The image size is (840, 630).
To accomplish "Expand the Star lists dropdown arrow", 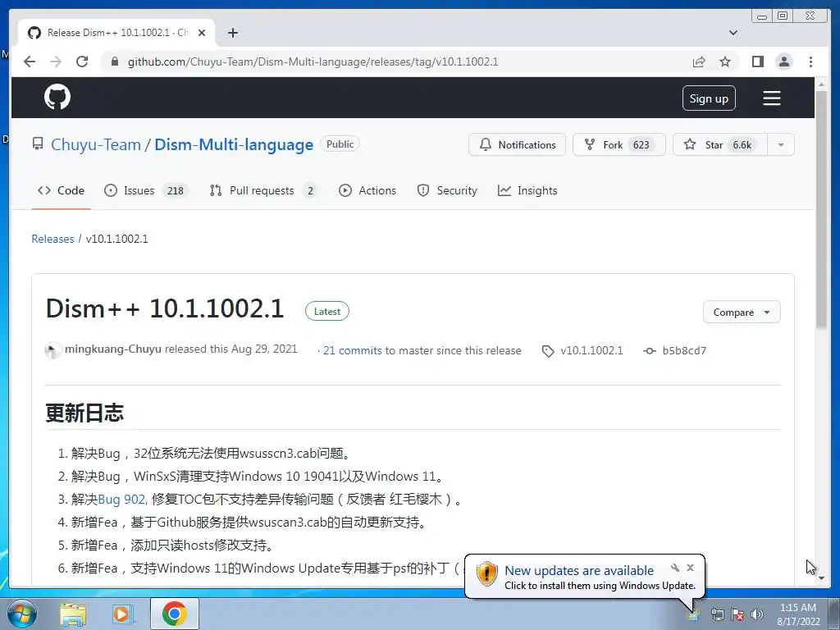I will point(781,144).
